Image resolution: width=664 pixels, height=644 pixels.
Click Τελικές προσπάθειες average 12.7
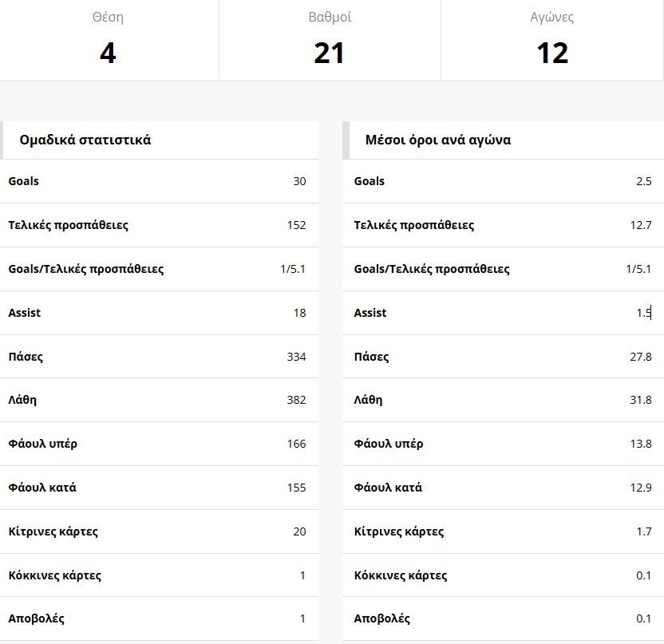click(x=641, y=225)
